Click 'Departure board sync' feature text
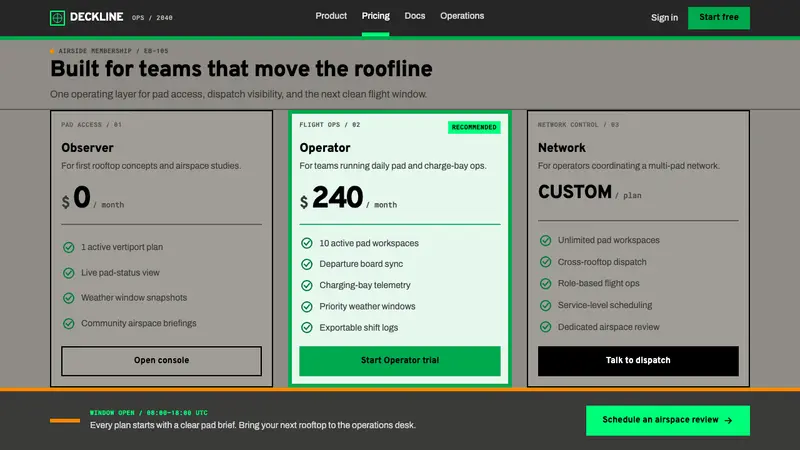This screenshot has height=450, width=800. pyautogui.click(x=361, y=264)
